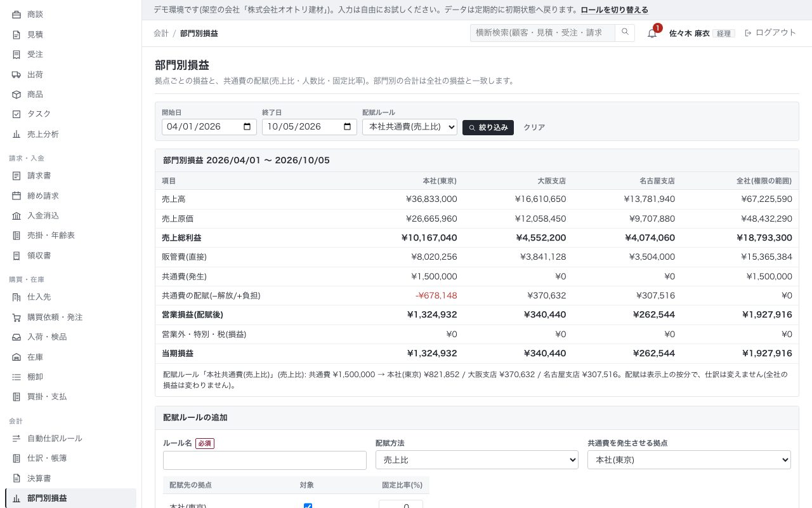This screenshot has width=812, height=508.
Task: Click the 領収書 icon
Action: (x=16, y=255)
